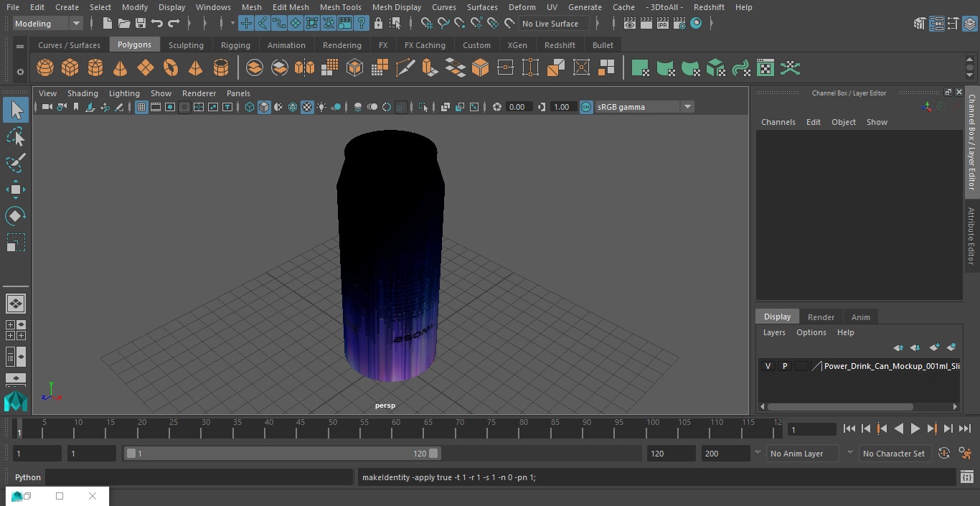The height and width of the screenshot is (506, 980).
Task: Open the Channels menu in Channel Box
Action: [x=778, y=122]
